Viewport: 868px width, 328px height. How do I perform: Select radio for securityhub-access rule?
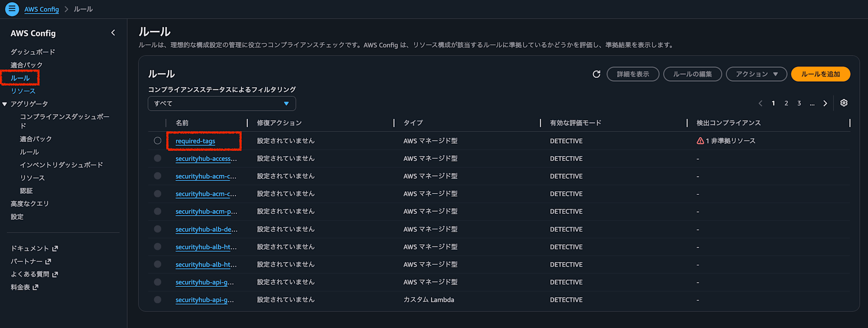(x=158, y=158)
